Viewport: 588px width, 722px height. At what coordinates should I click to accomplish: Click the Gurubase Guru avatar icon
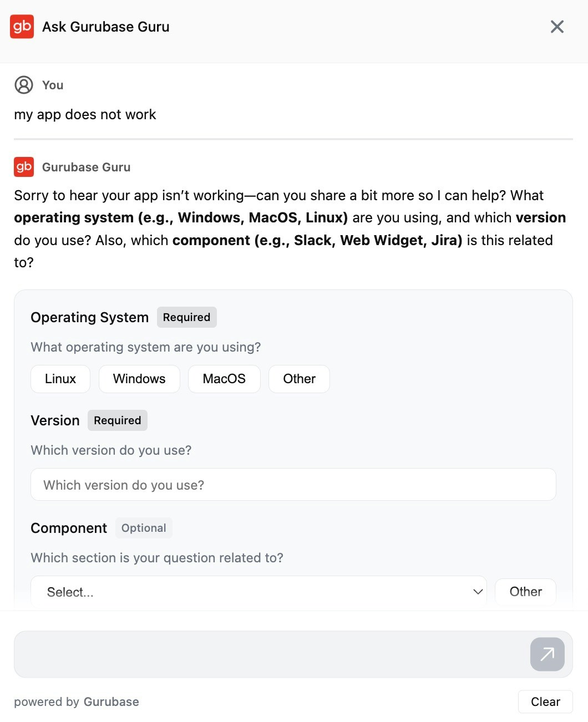(x=23, y=166)
